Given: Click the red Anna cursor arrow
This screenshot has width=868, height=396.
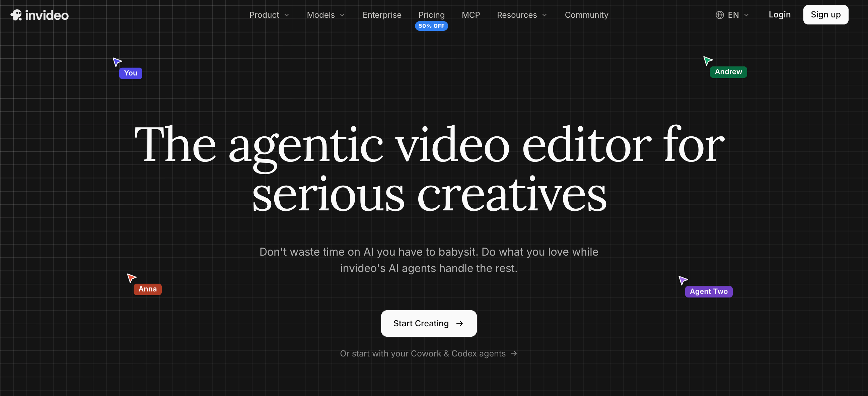Looking at the screenshot, I should (x=131, y=278).
